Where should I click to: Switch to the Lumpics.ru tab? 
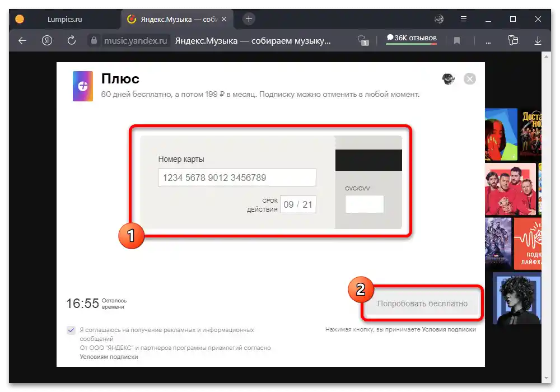[x=64, y=19]
